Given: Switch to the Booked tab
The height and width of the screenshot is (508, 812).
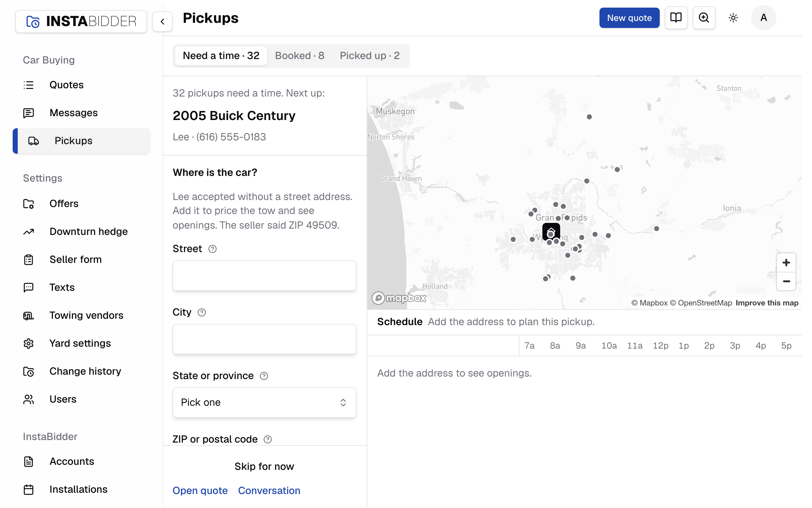Looking at the screenshot, I should (300, 56).
